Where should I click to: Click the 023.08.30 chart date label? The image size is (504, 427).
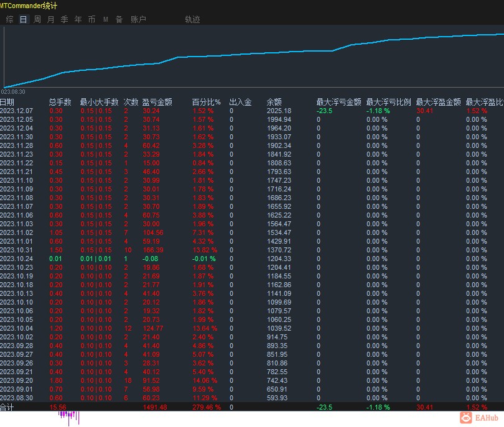(x=13, y=92)
